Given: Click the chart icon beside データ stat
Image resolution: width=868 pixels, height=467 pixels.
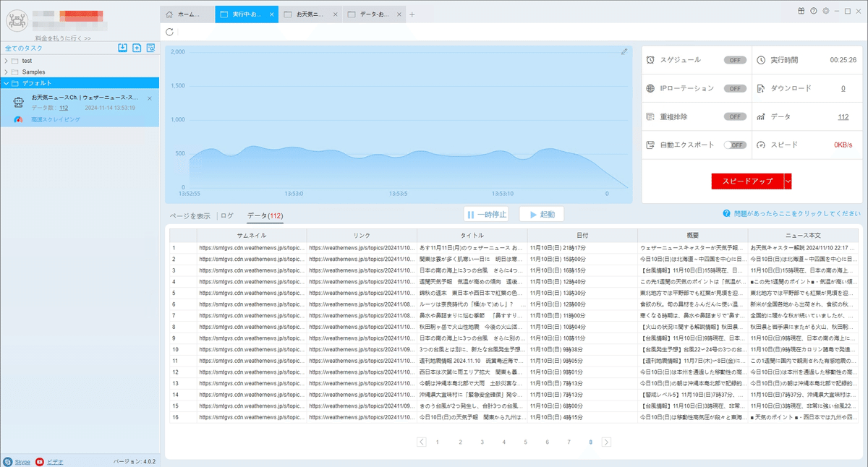Looking at the screenshot, I should click(x=761, y=116).
